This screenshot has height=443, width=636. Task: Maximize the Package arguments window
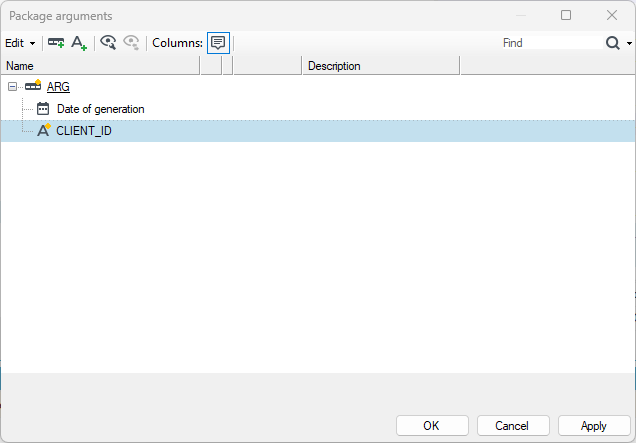point(566,15)
